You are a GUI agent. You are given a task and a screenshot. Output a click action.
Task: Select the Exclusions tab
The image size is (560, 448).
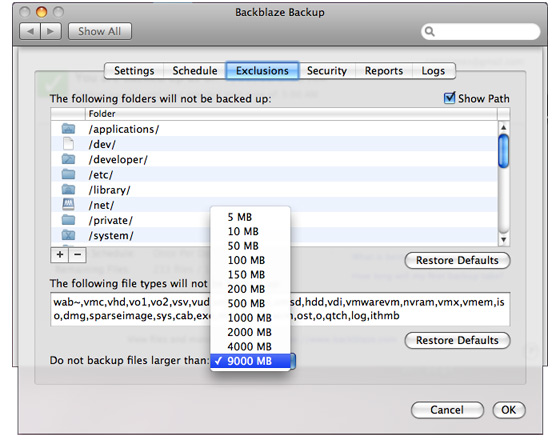(262, 71)
